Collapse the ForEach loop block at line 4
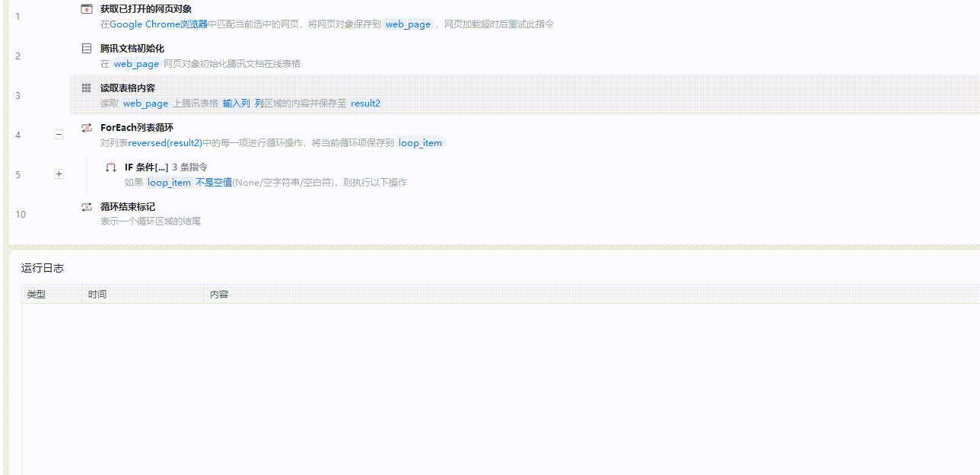 click(59, 135)
